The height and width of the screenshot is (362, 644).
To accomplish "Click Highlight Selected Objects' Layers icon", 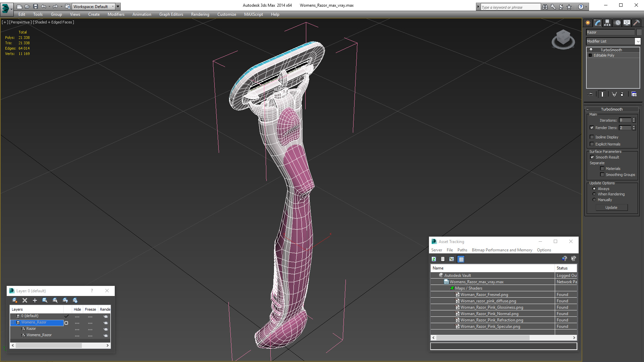I will 55,300.
